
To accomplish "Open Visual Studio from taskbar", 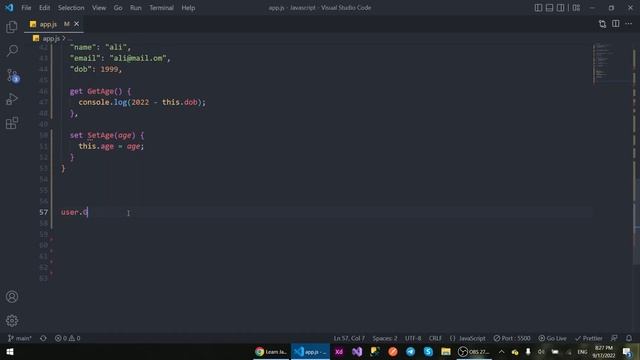I will coord(357,352).
